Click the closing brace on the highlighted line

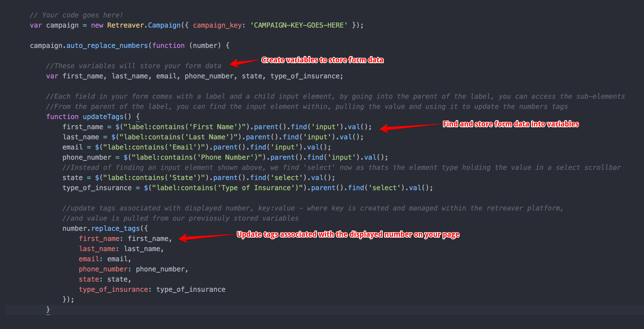[x=48, y=309]
